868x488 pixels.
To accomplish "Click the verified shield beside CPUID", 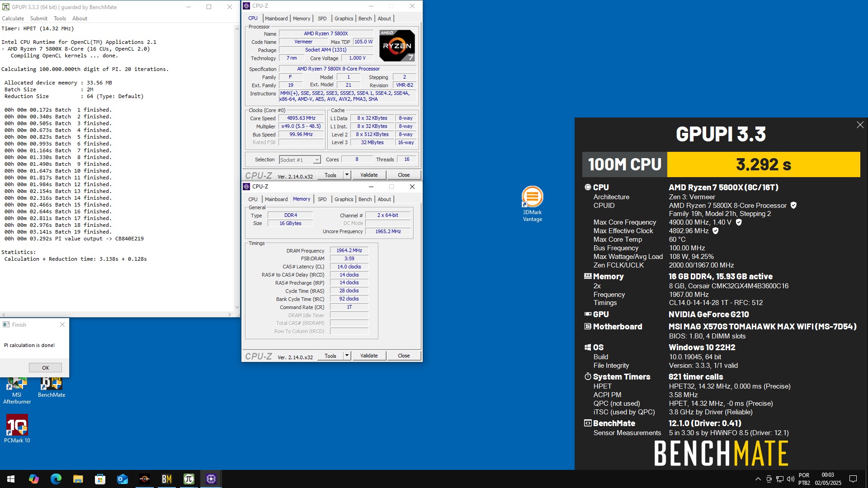I will (793, 206).
